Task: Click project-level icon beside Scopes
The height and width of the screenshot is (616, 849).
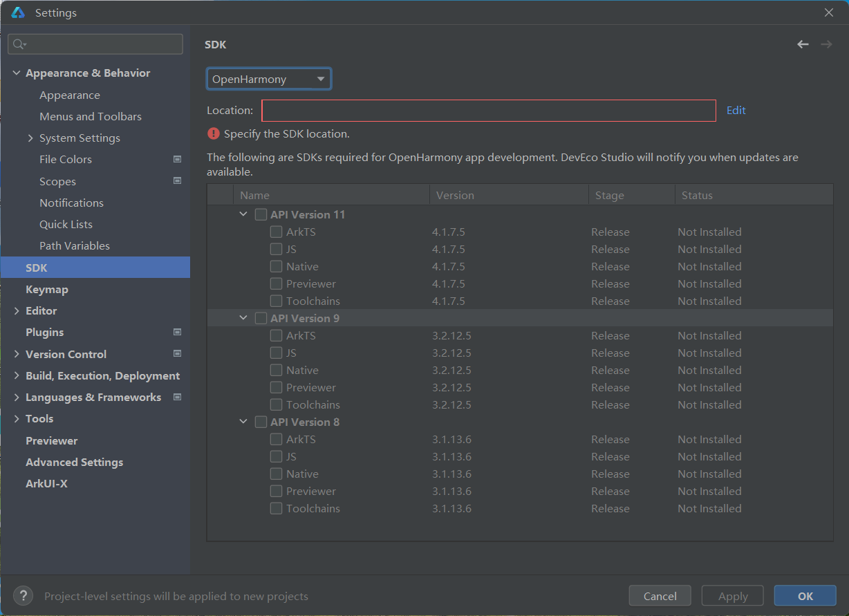Action: pyautogui.click(x=177, y=181)
